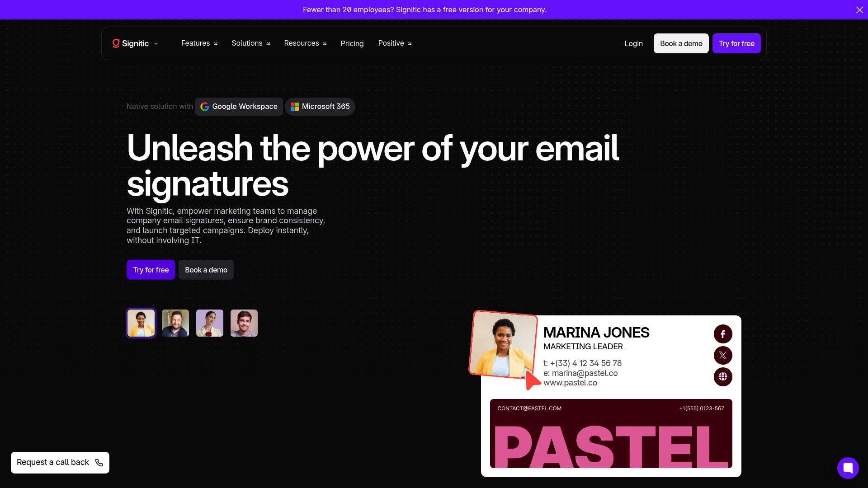
Task: Select the woman in yellow jacket thumbnail
Action: pyautogui.click(x=141, y=323)
